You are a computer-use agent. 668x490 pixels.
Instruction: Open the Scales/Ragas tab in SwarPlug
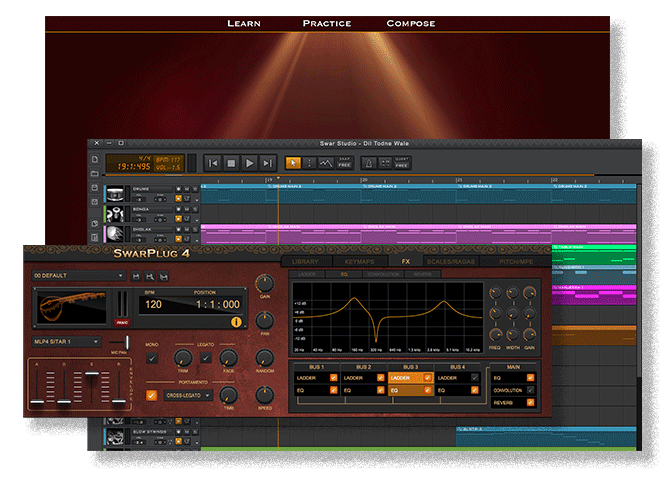(451, 262)
